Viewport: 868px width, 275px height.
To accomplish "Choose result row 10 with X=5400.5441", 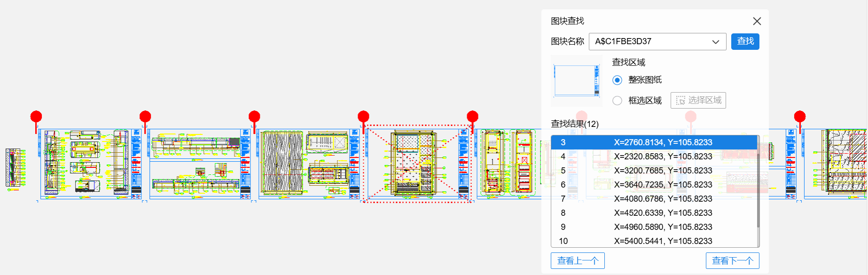I will (654, 241).
